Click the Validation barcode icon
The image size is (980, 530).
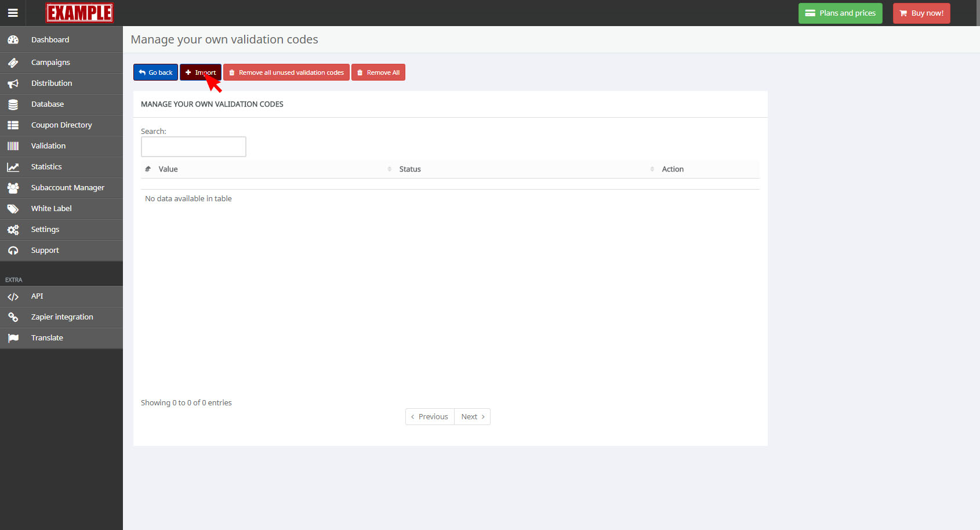pos(13,146)
